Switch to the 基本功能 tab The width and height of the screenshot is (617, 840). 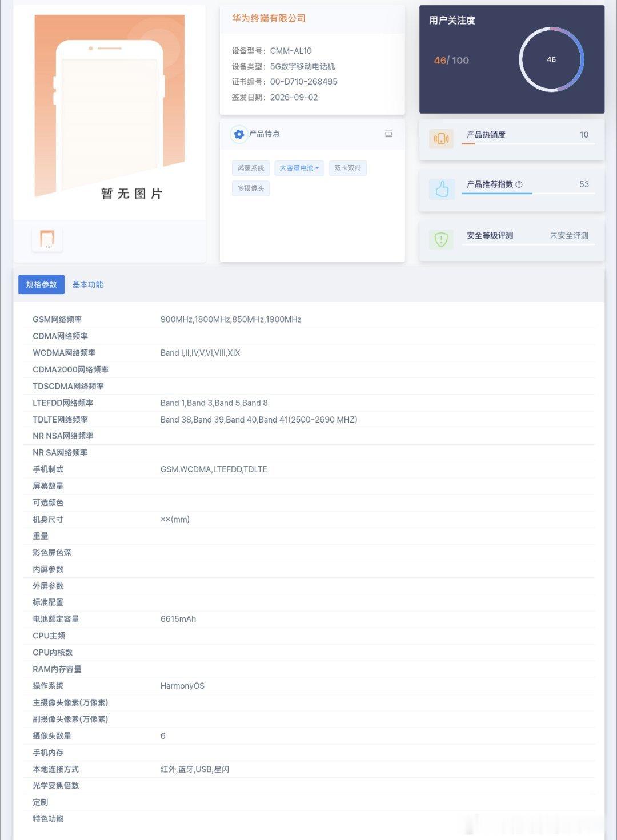click(87, 284)
